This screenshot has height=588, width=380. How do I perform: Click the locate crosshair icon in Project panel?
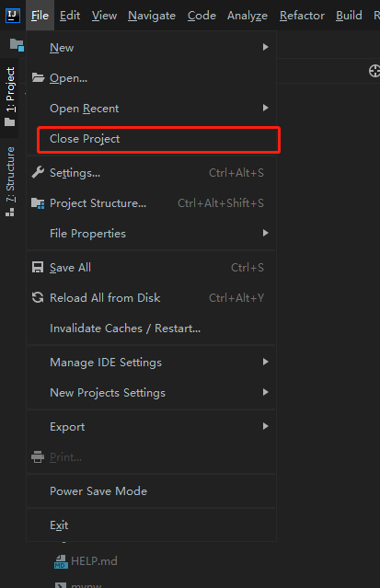(x=374, y=71)
